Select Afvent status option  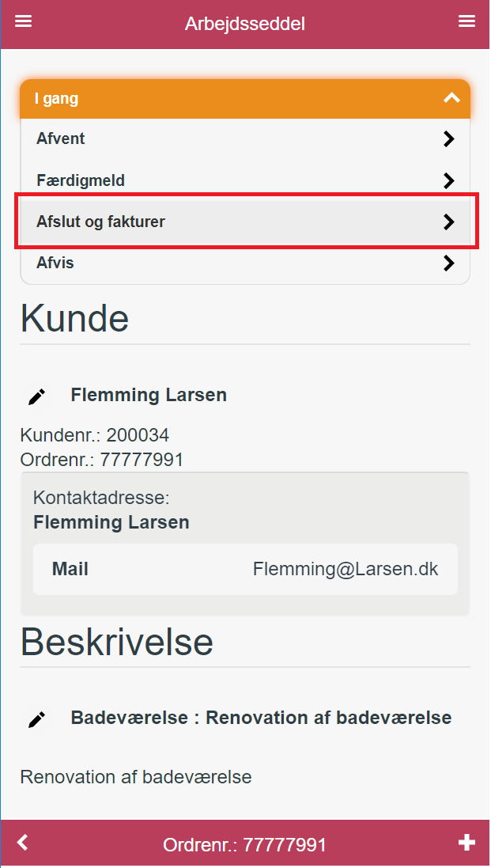pos(245,139)
